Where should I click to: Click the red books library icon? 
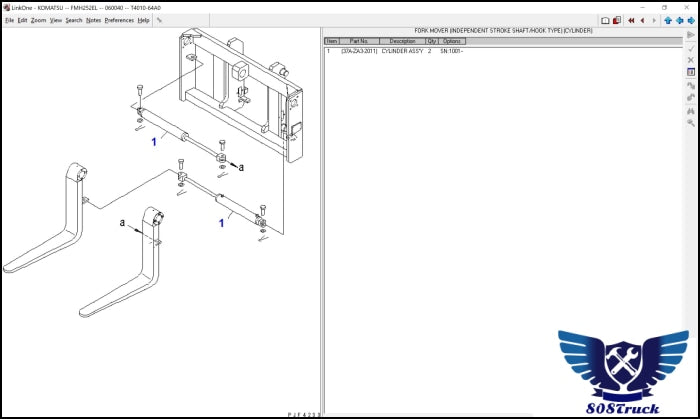tap(617, 20)
